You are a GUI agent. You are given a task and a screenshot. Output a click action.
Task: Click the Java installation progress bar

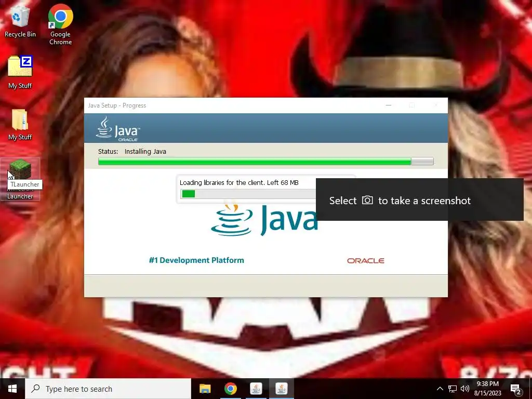pyautogui.click(x=266, y=161)
